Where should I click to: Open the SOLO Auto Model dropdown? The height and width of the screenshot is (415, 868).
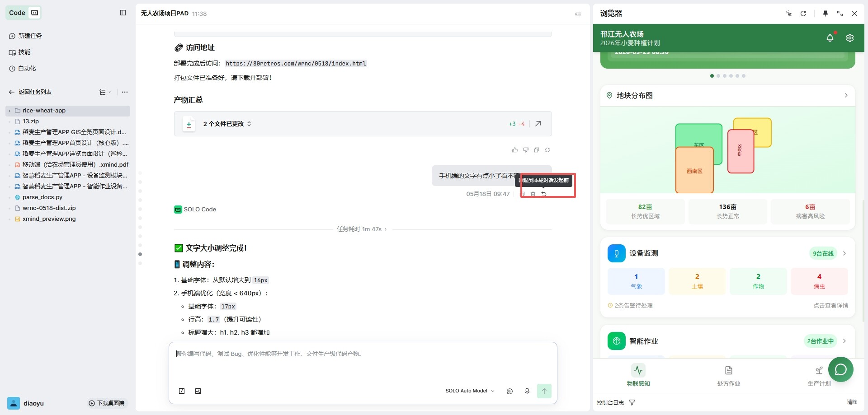[470, 391]
